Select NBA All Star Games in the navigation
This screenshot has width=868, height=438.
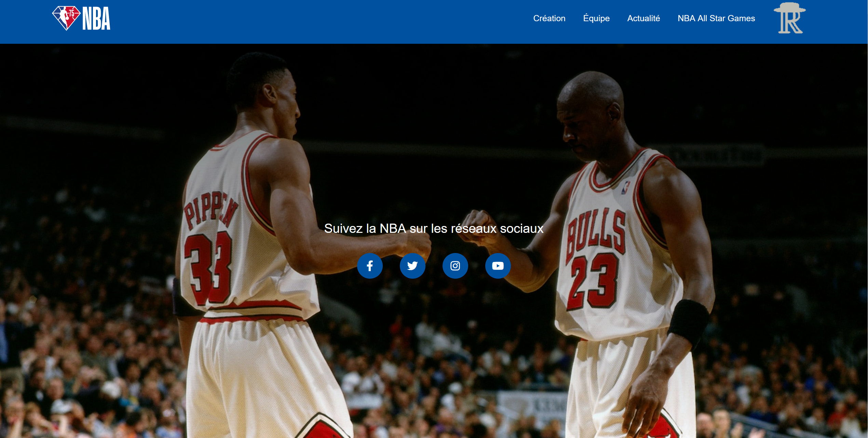(x=716, y=18)
